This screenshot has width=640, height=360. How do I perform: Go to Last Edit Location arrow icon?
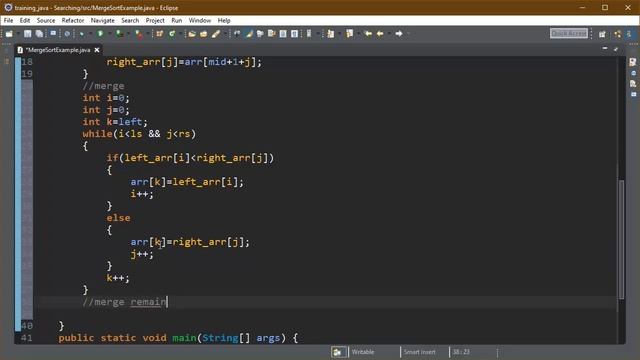point(368,34)
